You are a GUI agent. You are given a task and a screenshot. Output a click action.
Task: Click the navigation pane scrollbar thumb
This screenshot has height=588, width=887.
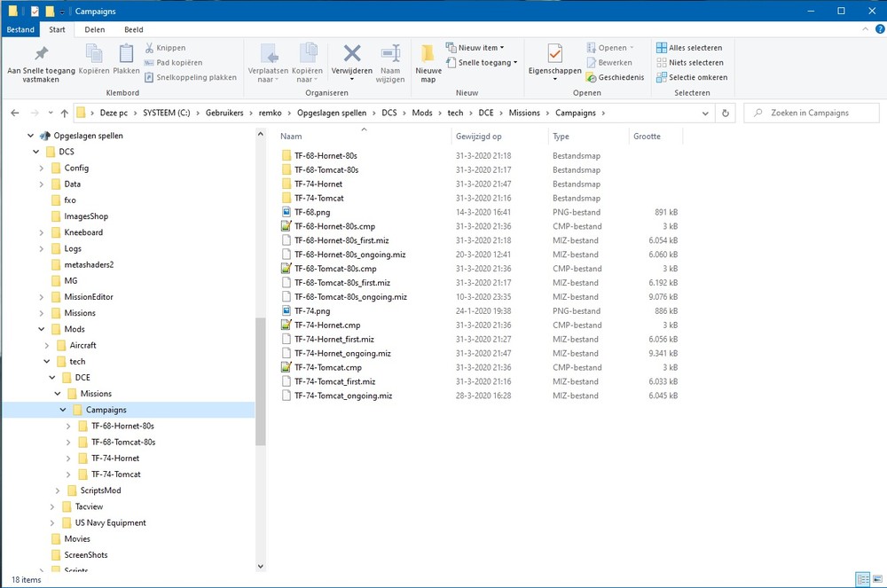click(x=260, y=381)
